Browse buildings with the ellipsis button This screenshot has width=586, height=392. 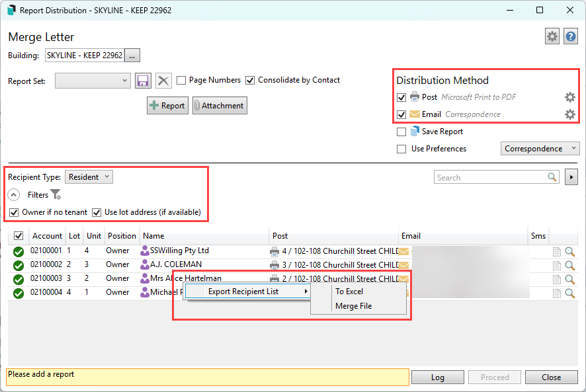[132, 56]
